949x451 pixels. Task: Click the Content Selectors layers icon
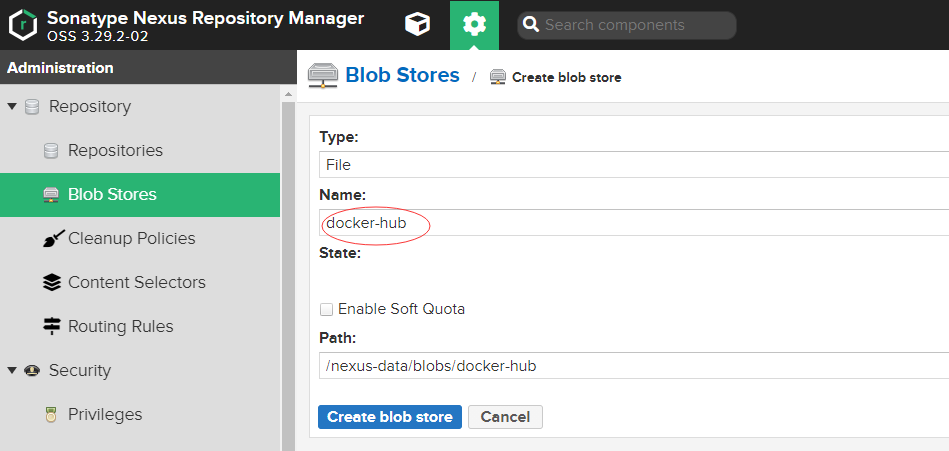click(x=52, y=283)
